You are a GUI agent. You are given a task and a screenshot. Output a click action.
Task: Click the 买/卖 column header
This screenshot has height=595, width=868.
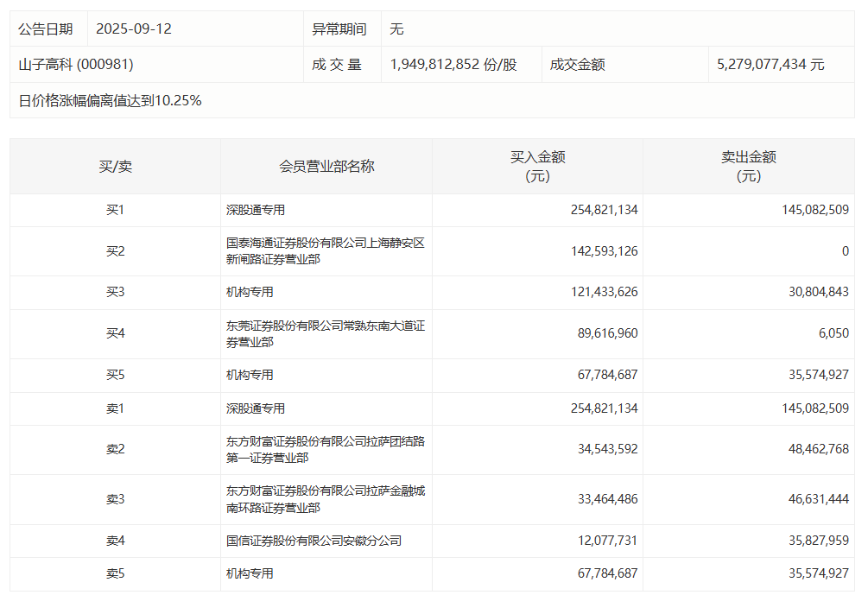(115, 167)
